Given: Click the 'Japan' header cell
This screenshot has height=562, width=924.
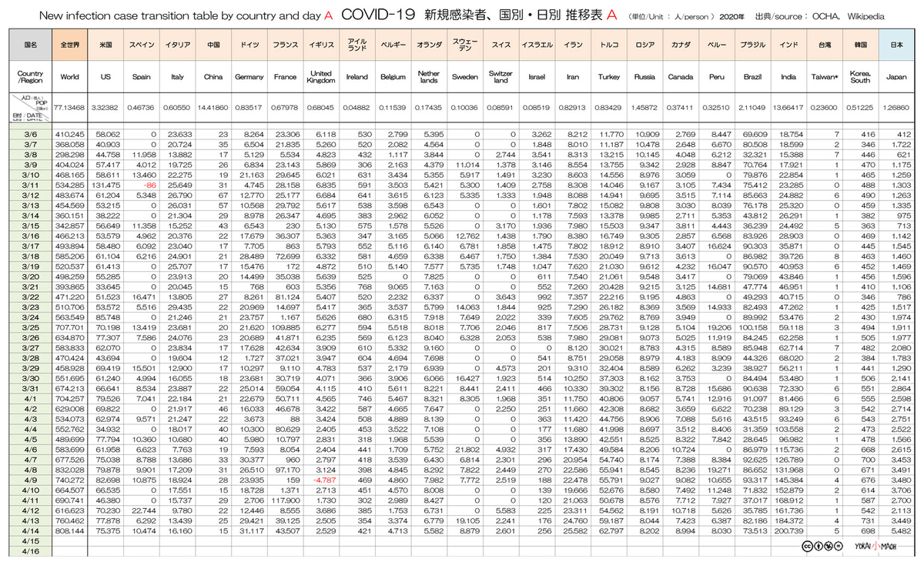Looking at the screenshot, I should [x=896, y=78].
